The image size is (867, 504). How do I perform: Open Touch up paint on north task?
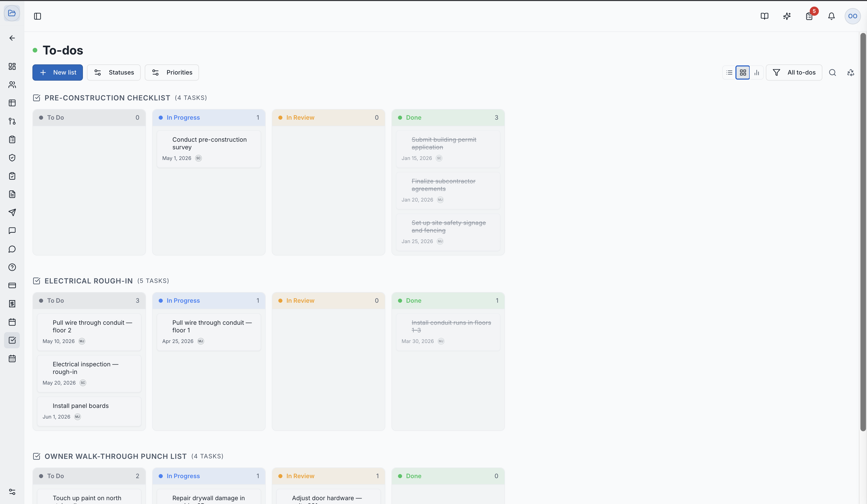pos(89,497)
